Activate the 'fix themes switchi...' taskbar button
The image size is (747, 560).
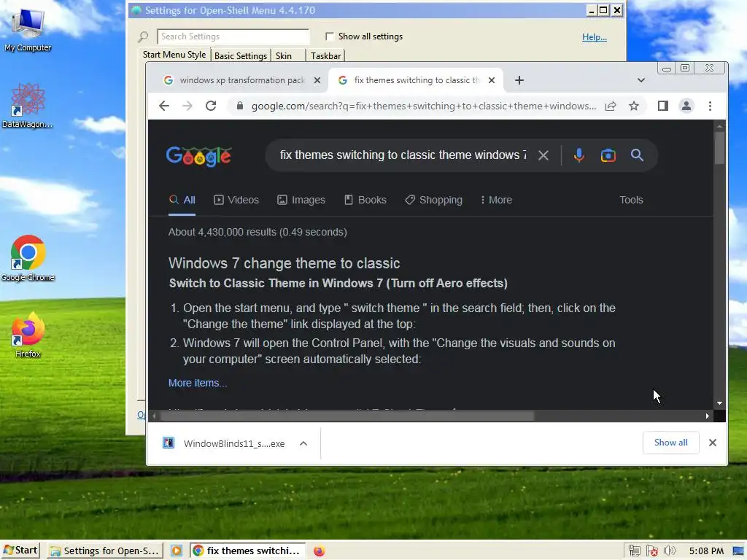click(x=247, y=551)
